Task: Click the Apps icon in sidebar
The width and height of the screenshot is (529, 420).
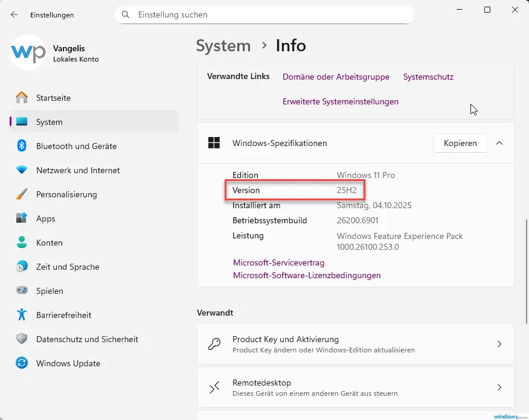Action: tap(22, 218)
